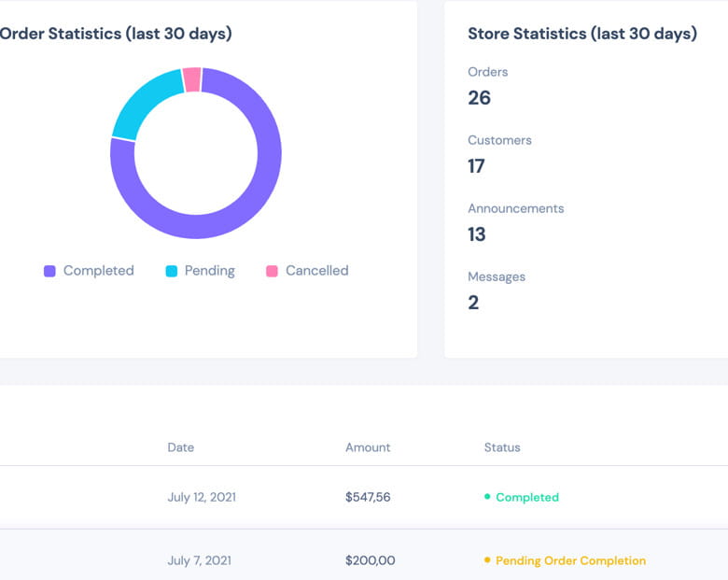The height and width of the screenshot is (580, 728).
Task: Toggle the Cancelled legend label
Action: (316, 271)
